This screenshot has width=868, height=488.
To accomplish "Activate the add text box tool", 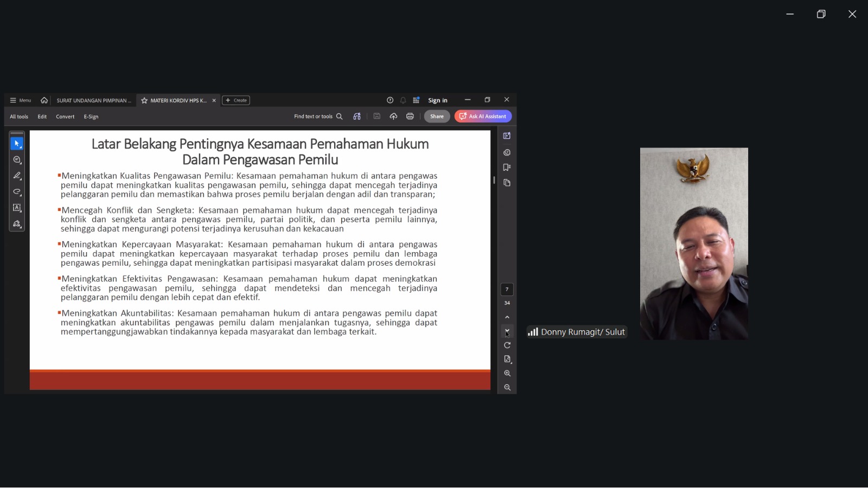I will [17, 208].
